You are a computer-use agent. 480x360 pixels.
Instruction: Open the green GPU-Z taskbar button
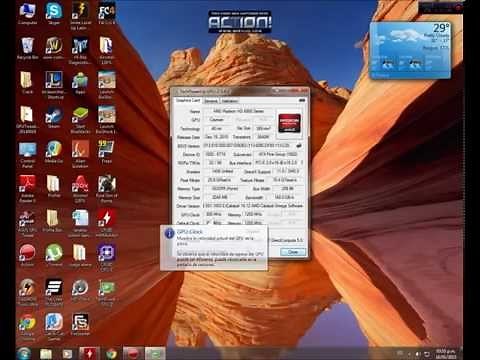point(155,353)
